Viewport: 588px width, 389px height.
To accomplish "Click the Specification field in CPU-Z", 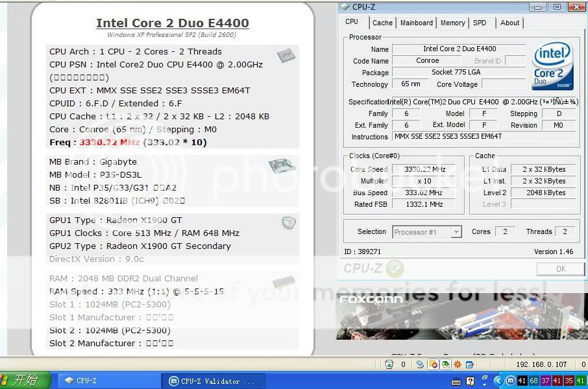I will coord(483,102).
